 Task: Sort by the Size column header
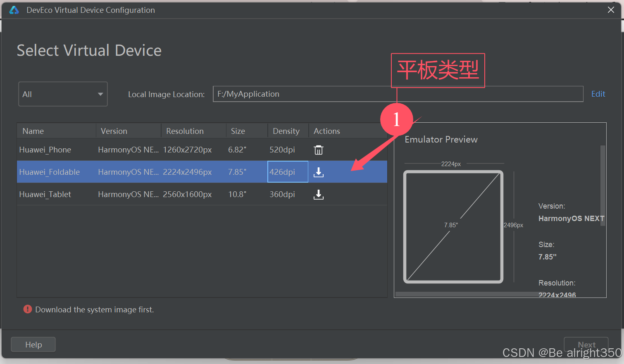tap(247, 131)
